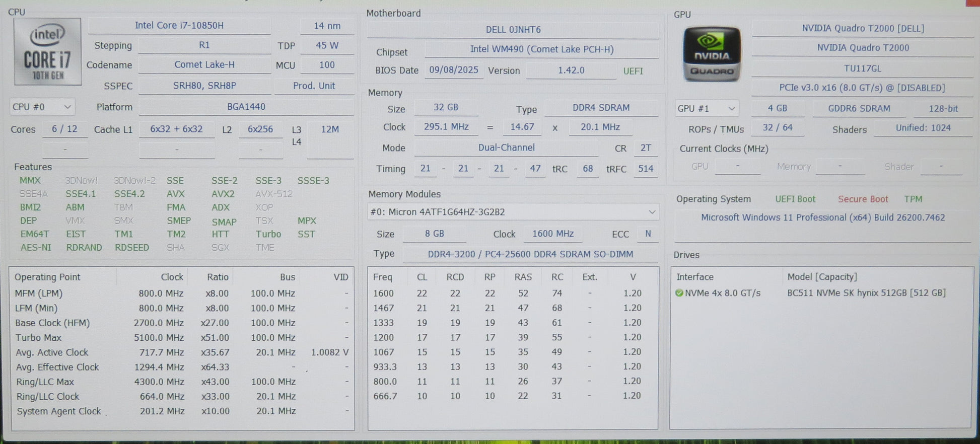Click the Secure Boot status label
This screenshot has height=444, width=980.
(x=863, y=199)
